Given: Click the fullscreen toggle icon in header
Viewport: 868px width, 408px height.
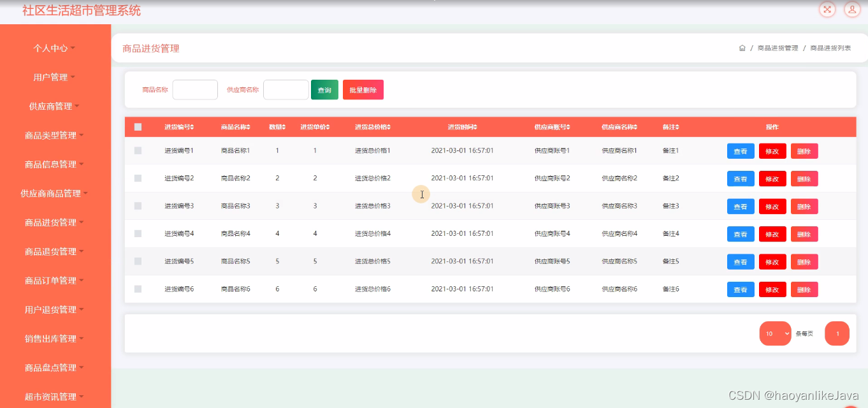Looking at the screenshot, I should click(827, 9).
